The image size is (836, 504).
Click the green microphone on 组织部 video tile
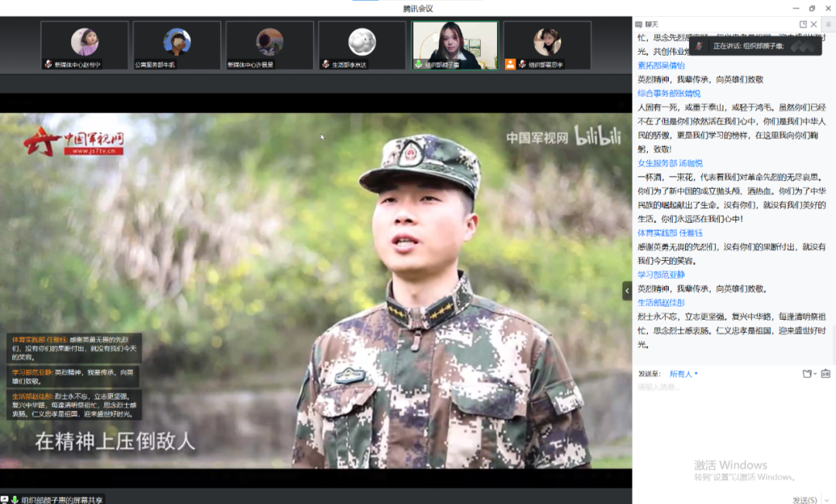click(419, 65)
